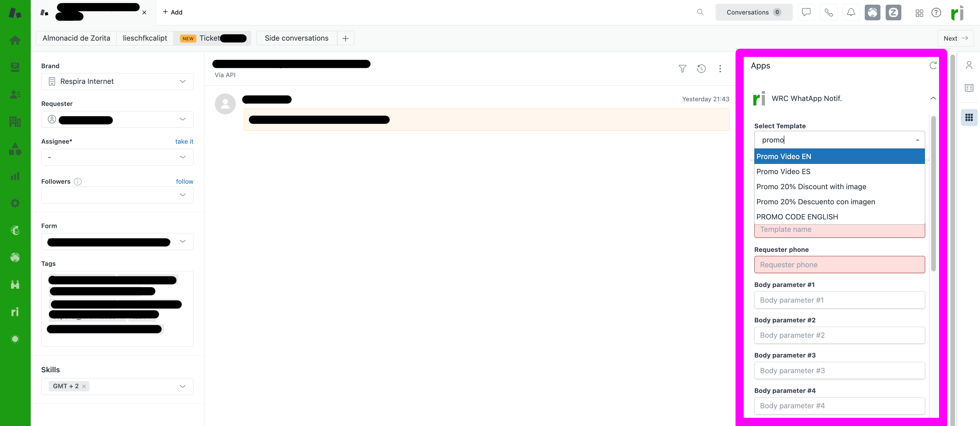Open the Home icon in left sidebar

15,40
